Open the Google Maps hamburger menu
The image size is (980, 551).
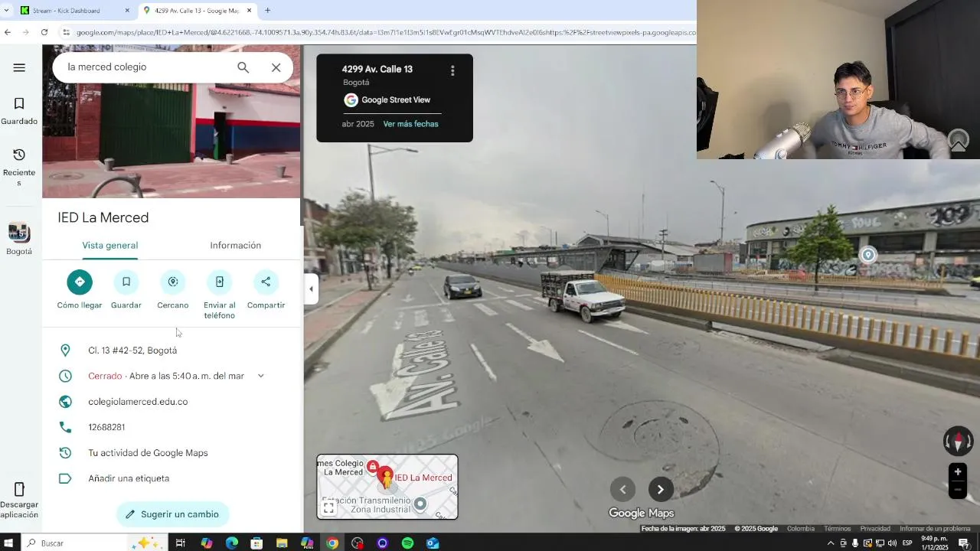pyautogui.click(x=19, y=67)
